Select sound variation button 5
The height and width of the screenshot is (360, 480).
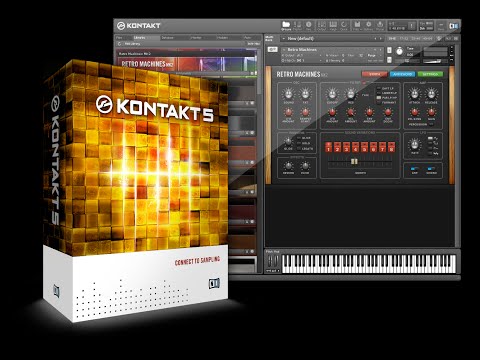tap(364, 147)
